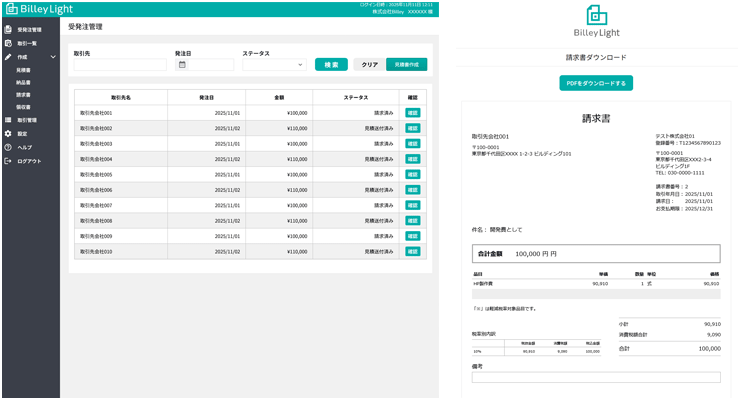This screenshot has width=740, height=400.
Task: Click the クリア button
Action: [x=369, y=64]
